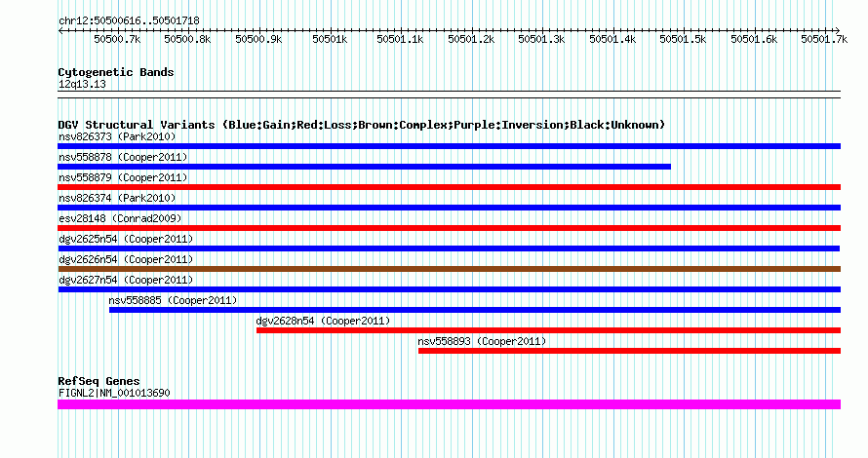Image resolution: width=868 pixels, height=458 pixels.
Task: Open the dgv2627n54 (Cooper2011) variant label
Action: point(126,280)
